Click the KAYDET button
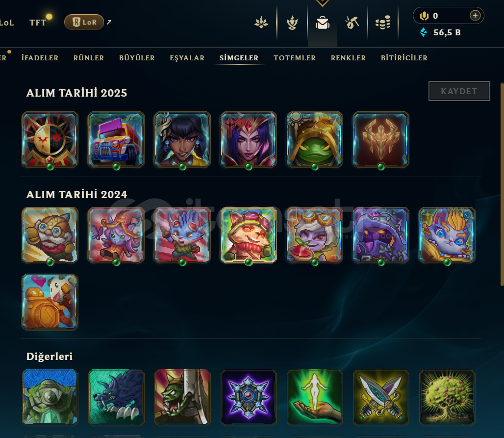Image resolution: width=504 pixels, height=438 pixels. (x=459, y=91)
